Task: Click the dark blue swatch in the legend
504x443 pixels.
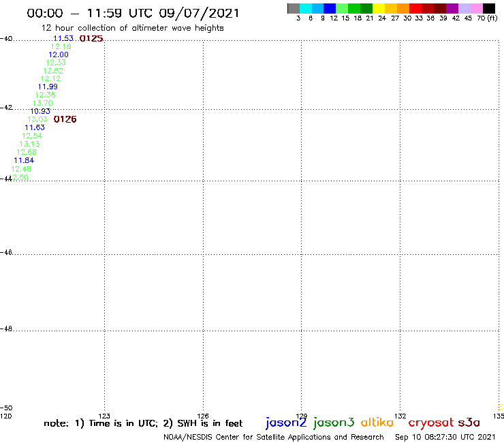Action: click(x=330, y=8)
